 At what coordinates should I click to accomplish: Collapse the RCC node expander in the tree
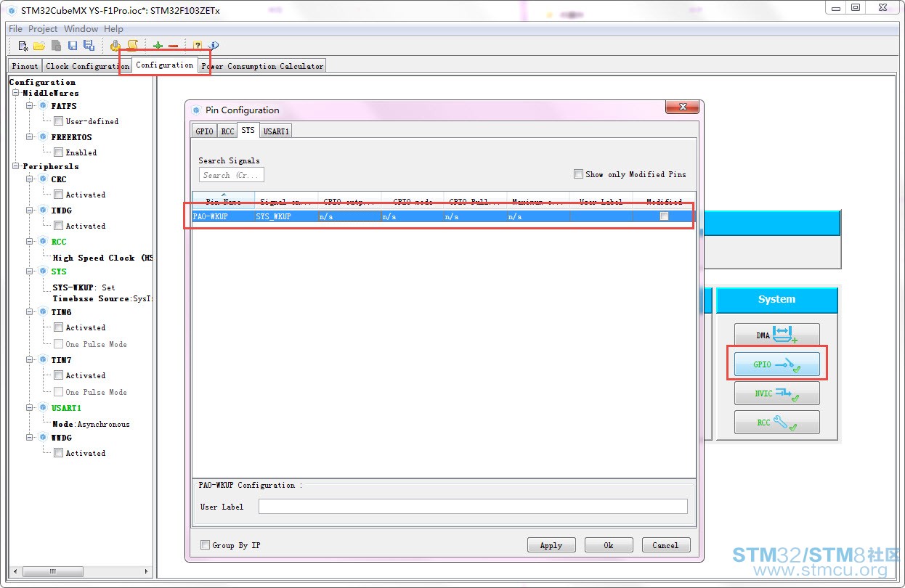(x=31, y=242)
